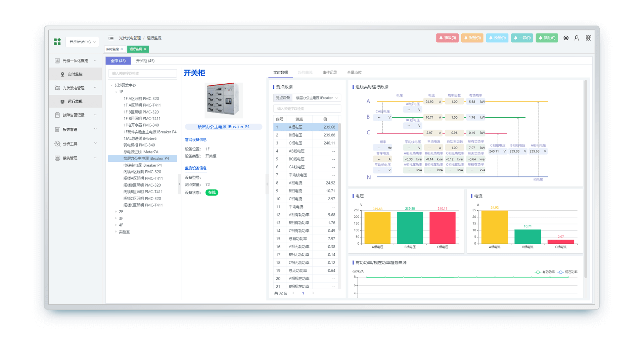The height and width of the screenshot is (337, 644).
Task: Expand the 系统管理 menu
Action: (x=95, y=158)
